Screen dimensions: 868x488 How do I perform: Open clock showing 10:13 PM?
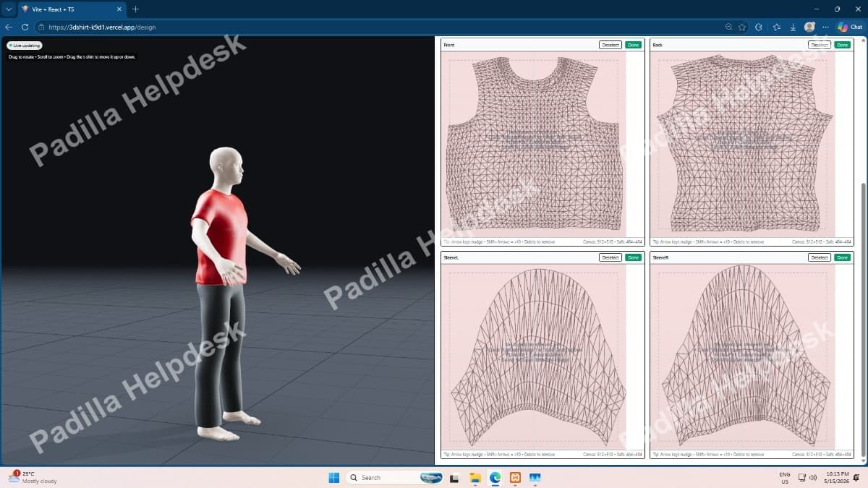pos(837,477)
